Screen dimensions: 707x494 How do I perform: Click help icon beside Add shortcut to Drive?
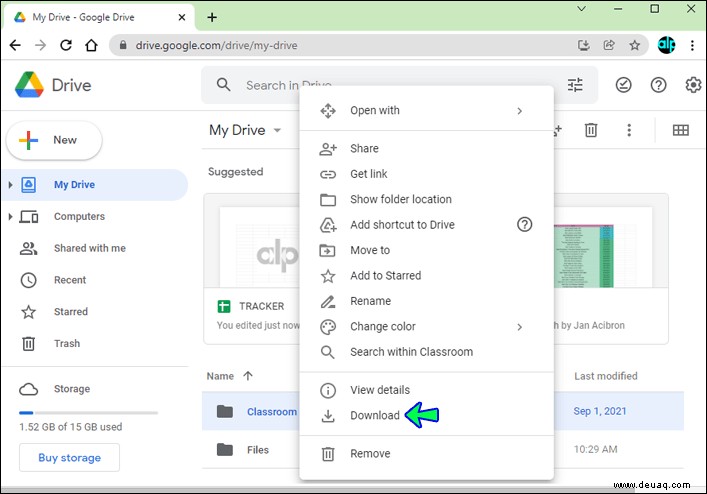[x=524, y=224]
